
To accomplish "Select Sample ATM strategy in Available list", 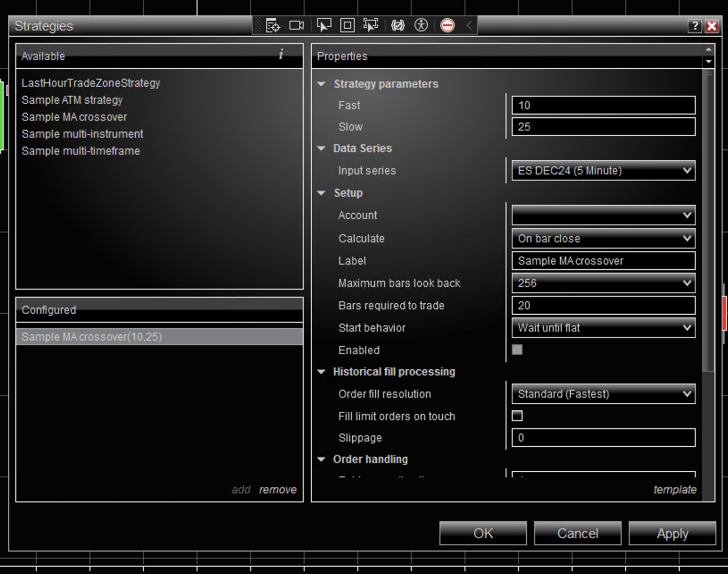I will click(x=72, y=100).
